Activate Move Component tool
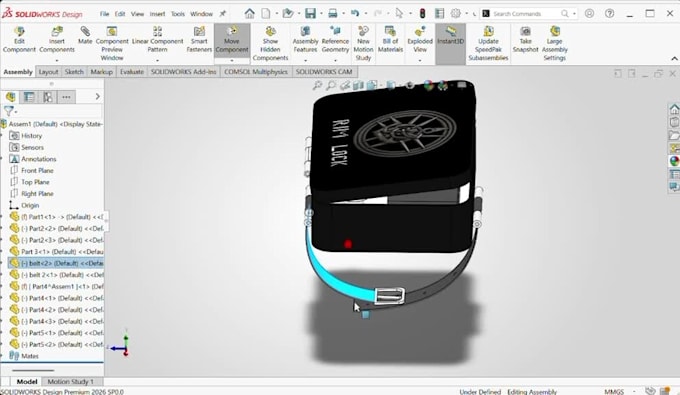The image size is (680, 395). coord(232,39)
